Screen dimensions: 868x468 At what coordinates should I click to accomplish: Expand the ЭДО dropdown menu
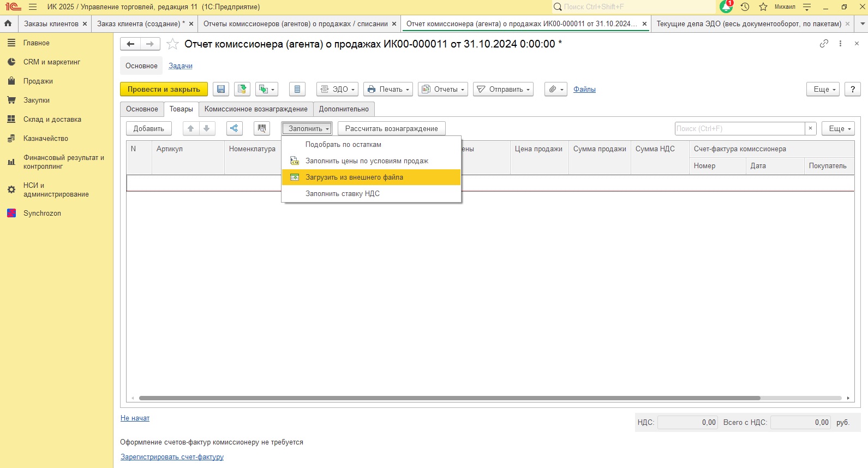(x=337, y=90)
